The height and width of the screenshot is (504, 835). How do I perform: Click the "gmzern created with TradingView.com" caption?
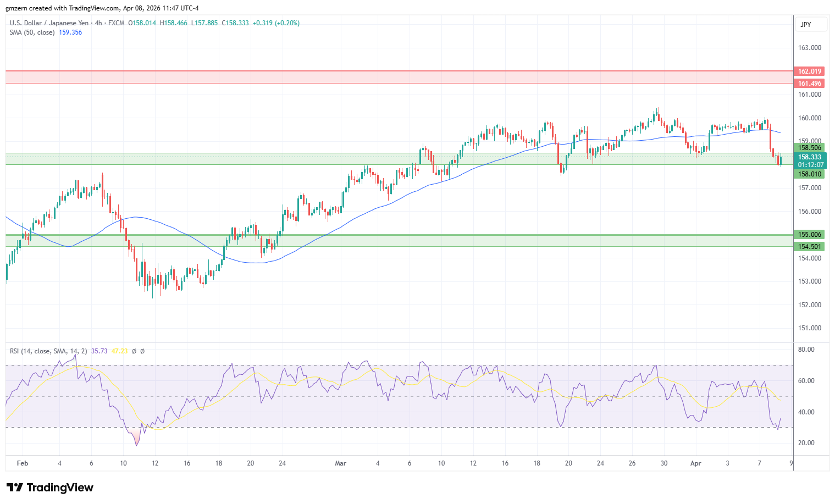click(62, 8)
